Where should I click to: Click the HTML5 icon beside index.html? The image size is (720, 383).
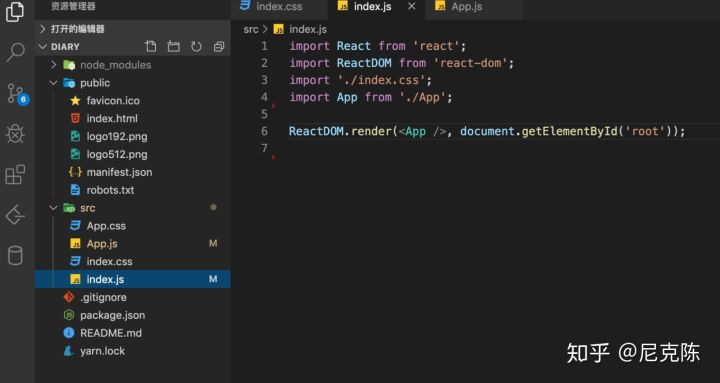click(x=75, y=118)
